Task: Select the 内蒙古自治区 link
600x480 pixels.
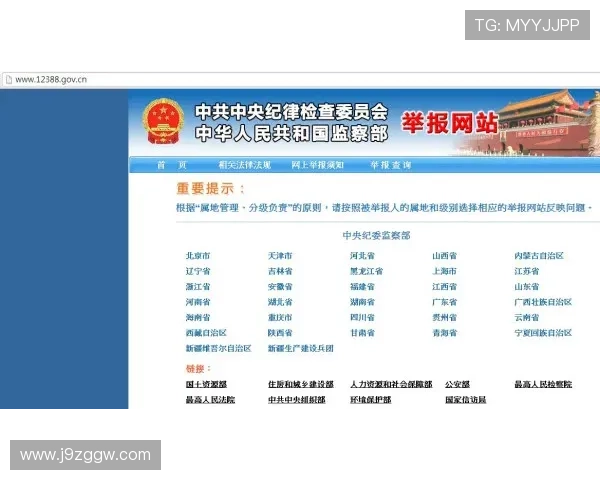Action: click(539, 256)
